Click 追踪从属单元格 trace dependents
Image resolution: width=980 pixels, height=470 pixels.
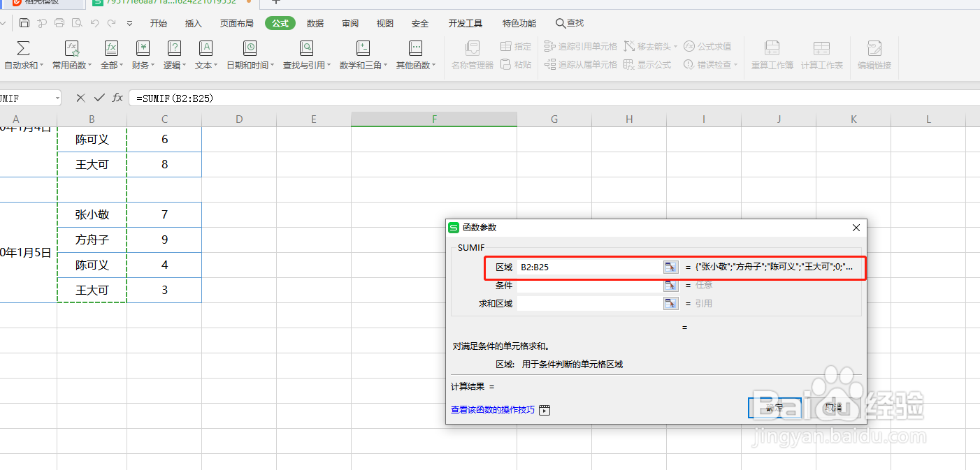pos(581,64)
